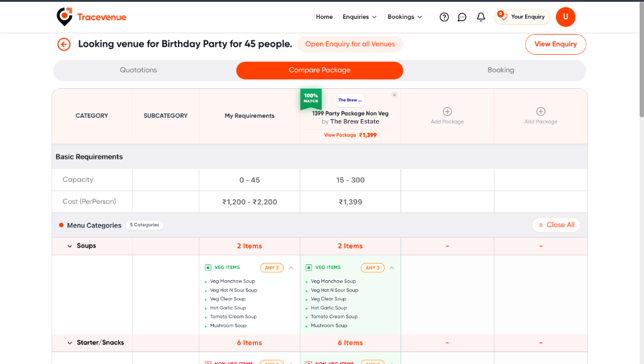This screenshot has width=644, height=364.
Task: Click Close All menu categories
Action: coord(556,225)
